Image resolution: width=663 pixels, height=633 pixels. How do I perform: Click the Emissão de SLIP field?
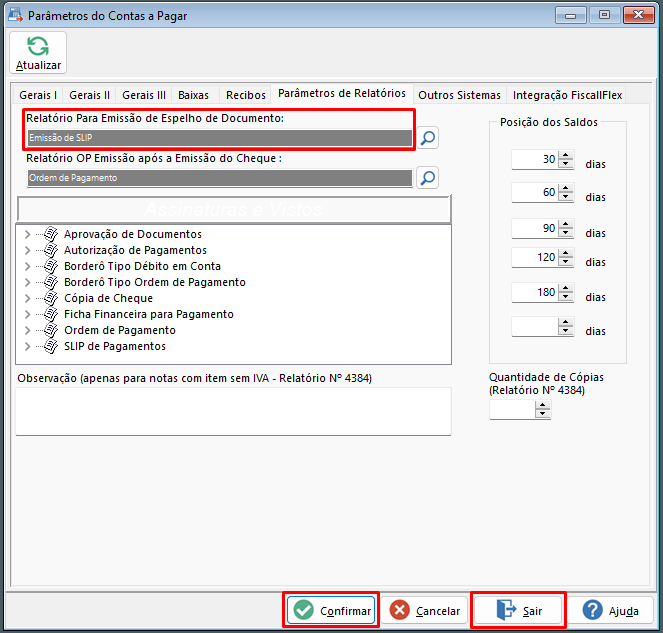[219, 138]
